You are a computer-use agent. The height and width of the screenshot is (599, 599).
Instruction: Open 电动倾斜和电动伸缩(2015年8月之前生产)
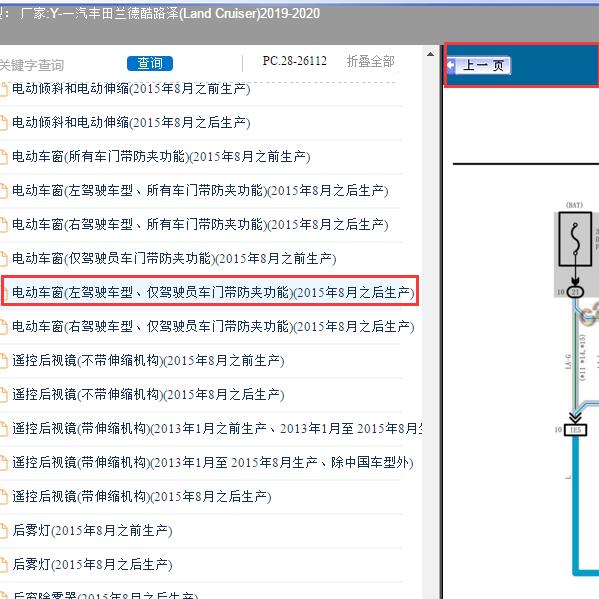(131, 89)
